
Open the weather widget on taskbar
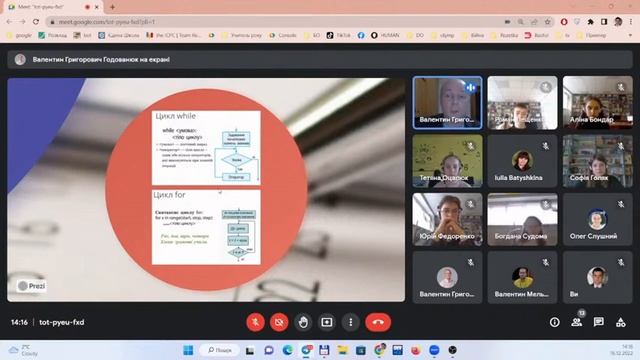click(24, 350)
